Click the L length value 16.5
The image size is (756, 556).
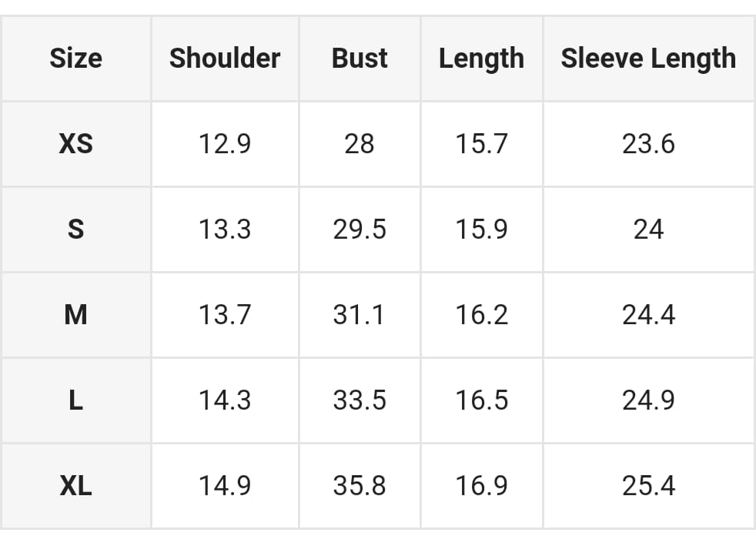[x=481, y=400]
